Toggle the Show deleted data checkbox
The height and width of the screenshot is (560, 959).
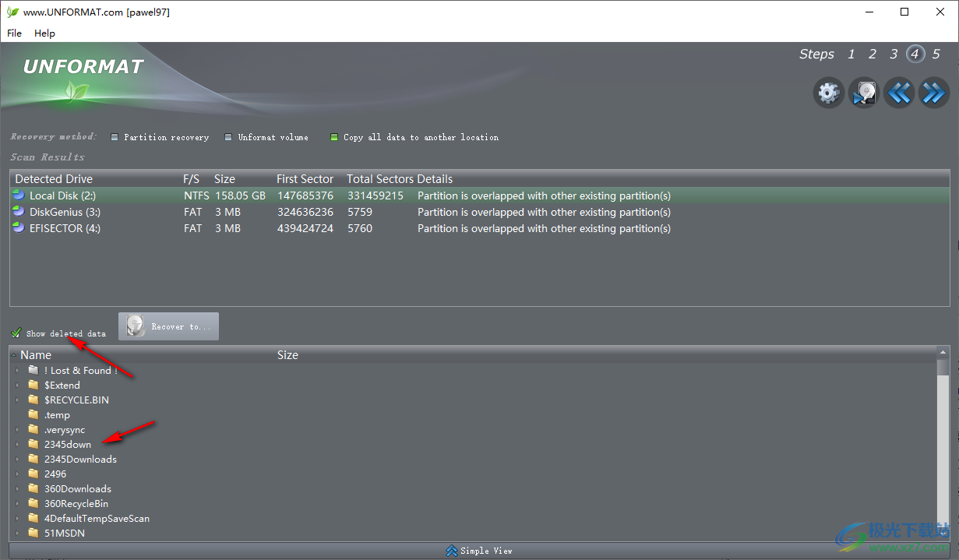point(16,333)
